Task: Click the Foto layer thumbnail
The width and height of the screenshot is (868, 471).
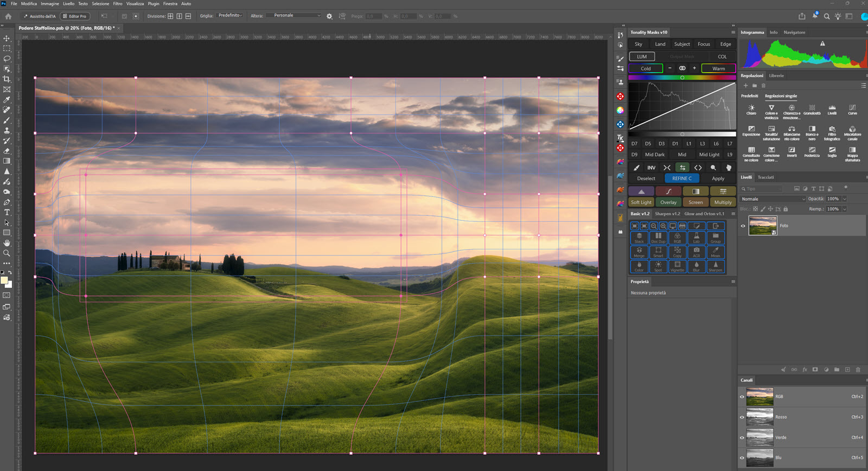Action: (763, 226)
